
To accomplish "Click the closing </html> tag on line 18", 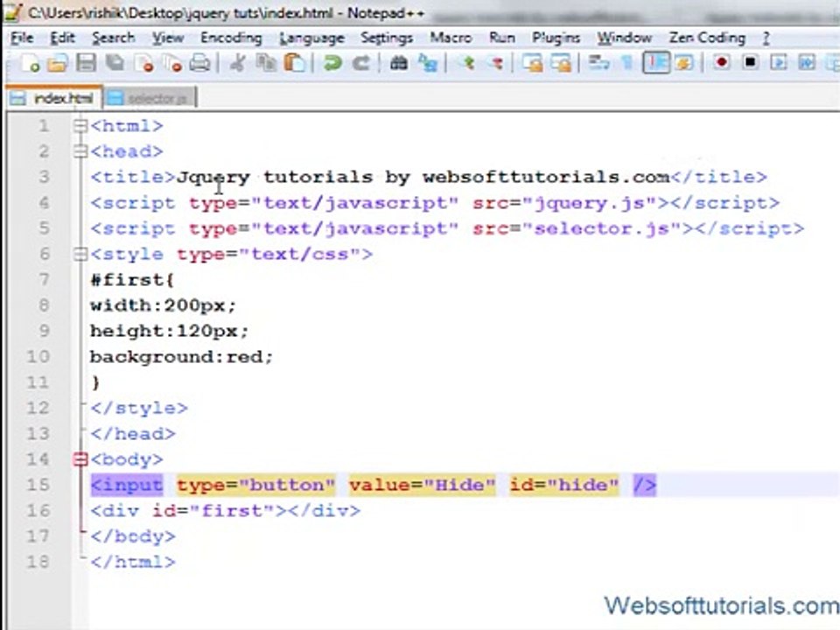I will click(x=133, y=562).
